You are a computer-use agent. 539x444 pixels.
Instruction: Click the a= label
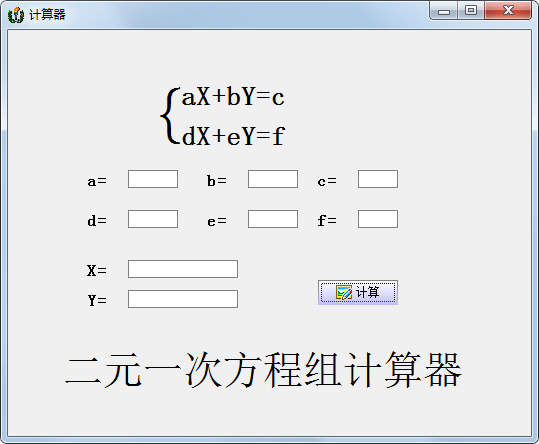click(97, 181)
